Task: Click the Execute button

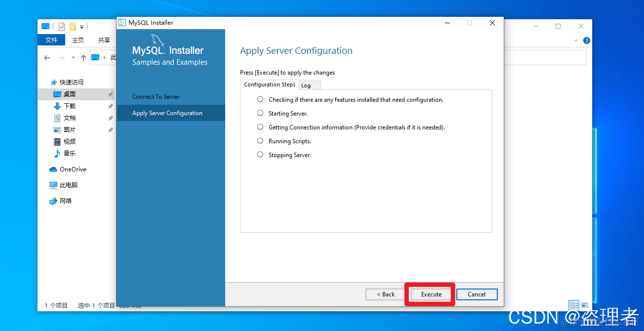Action: click(431, 294)
